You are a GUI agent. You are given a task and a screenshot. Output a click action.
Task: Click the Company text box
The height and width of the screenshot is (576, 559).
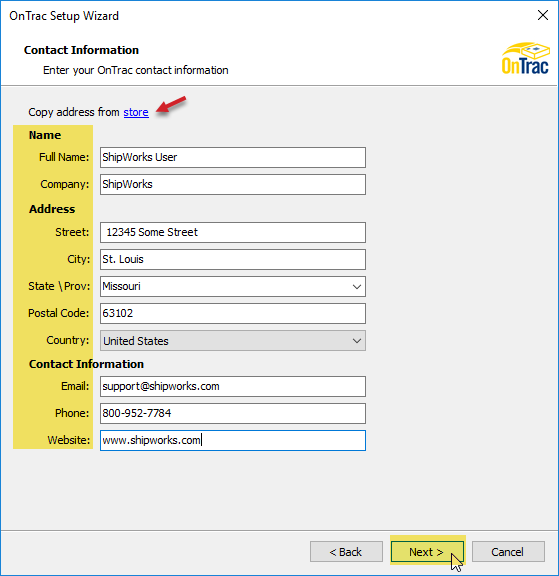[233, 184]
